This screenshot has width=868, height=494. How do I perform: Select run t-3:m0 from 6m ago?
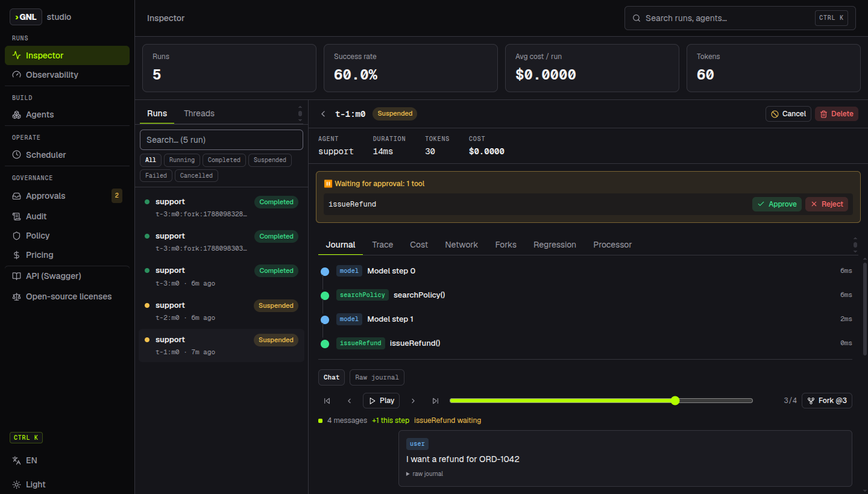221,277
